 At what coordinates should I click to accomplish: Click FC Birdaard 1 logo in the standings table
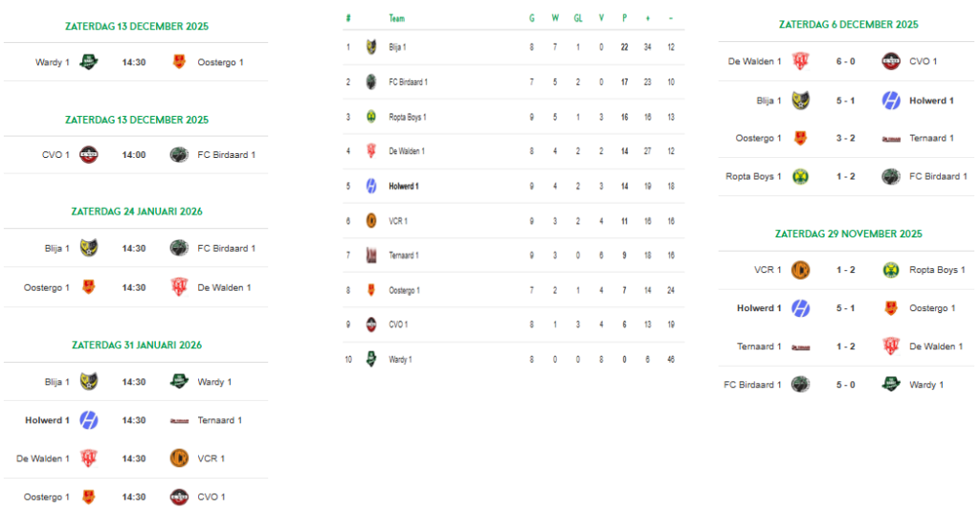pos(371,81)
